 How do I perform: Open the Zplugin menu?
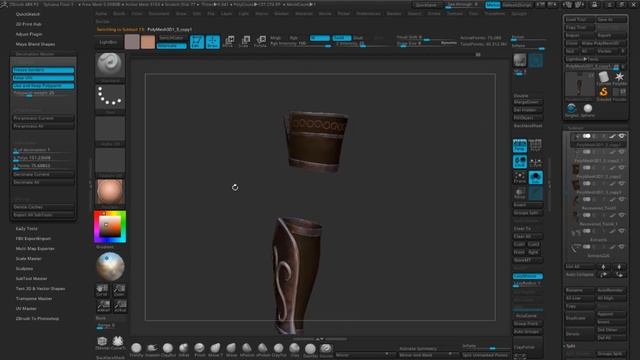[519, 13]
